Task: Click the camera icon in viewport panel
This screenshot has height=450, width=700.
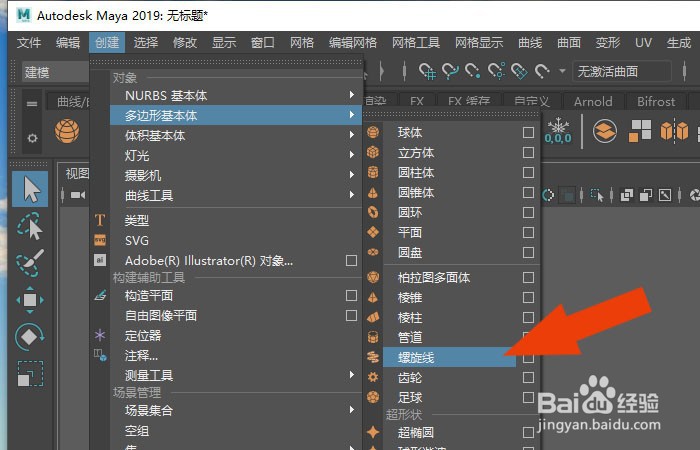Action: 78,195
